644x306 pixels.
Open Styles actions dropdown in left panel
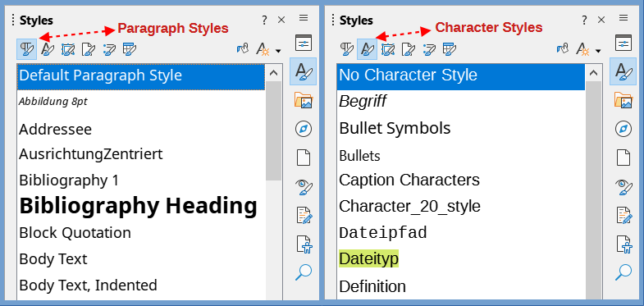point(268,50)
